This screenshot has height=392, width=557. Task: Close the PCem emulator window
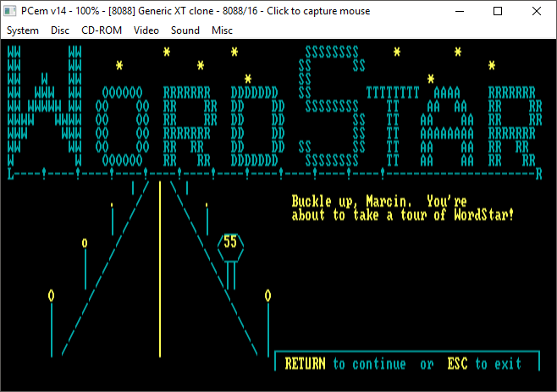[537, 11]
